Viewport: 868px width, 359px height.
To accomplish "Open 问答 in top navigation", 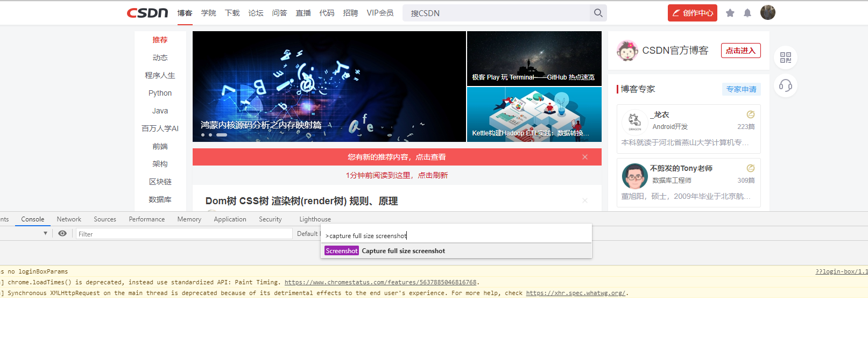I will pyautogui.click(x=280, y=13).
